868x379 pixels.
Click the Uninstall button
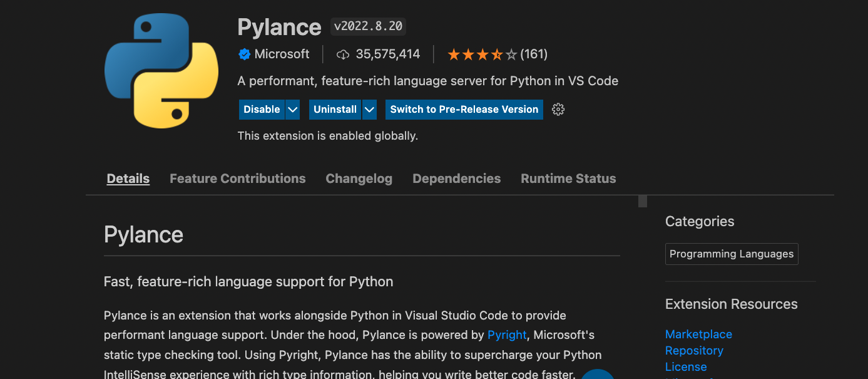point(335,110)
